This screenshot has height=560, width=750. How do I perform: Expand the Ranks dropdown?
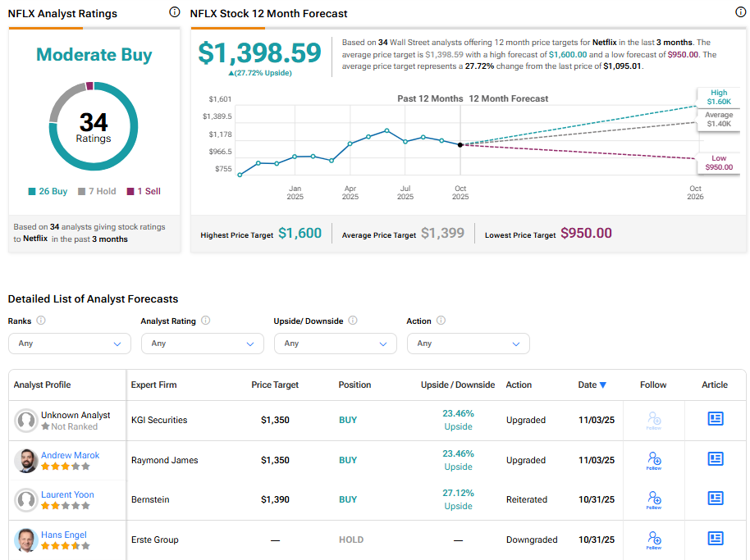[70, 344]
